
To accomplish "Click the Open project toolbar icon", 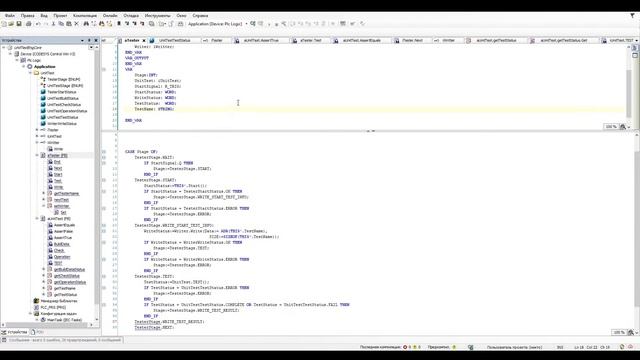I will tap(11, 24).
